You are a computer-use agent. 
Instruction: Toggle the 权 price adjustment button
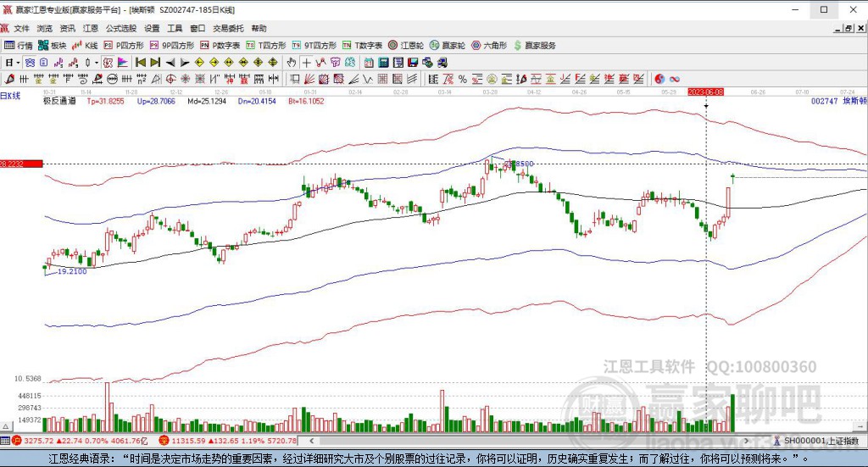(108, 63)
